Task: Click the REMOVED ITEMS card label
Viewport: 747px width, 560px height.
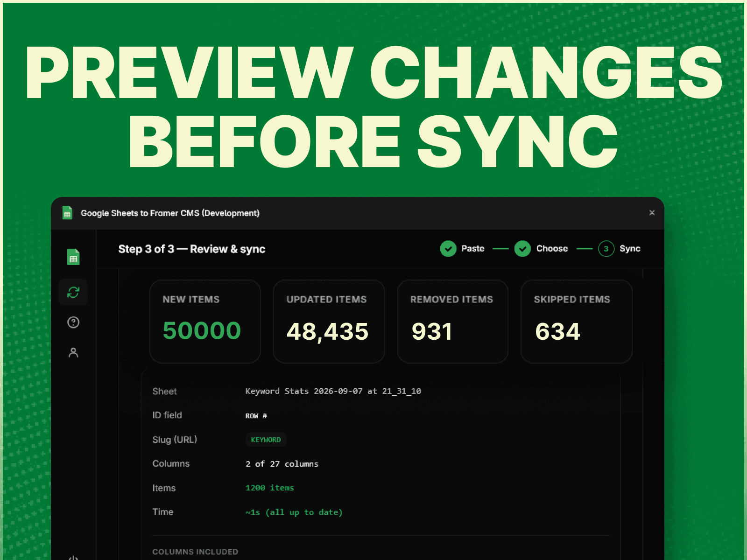Action: tap(451, 300)
